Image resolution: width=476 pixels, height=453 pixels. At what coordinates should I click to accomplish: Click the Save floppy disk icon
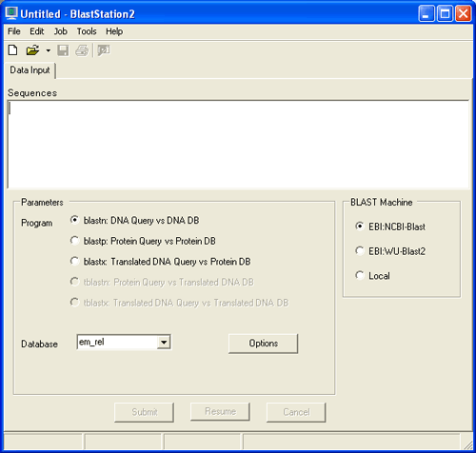63,50
